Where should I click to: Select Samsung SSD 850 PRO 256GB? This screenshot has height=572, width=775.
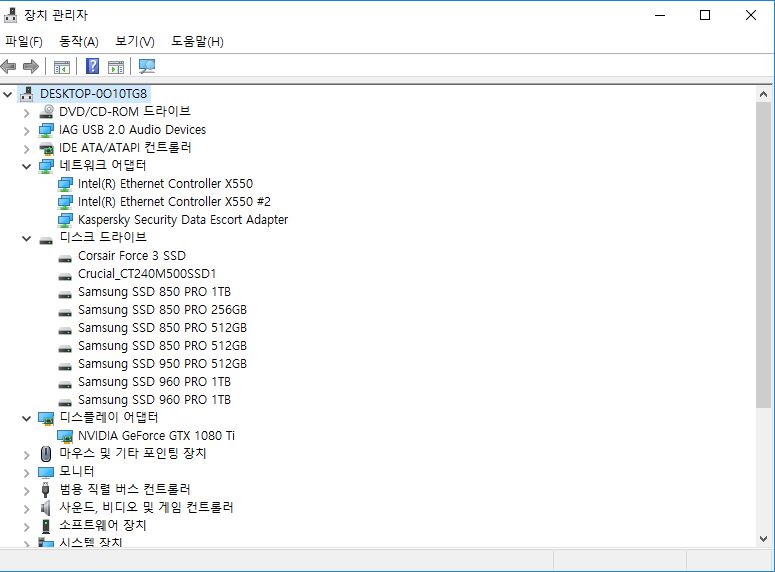click(162, 309)
